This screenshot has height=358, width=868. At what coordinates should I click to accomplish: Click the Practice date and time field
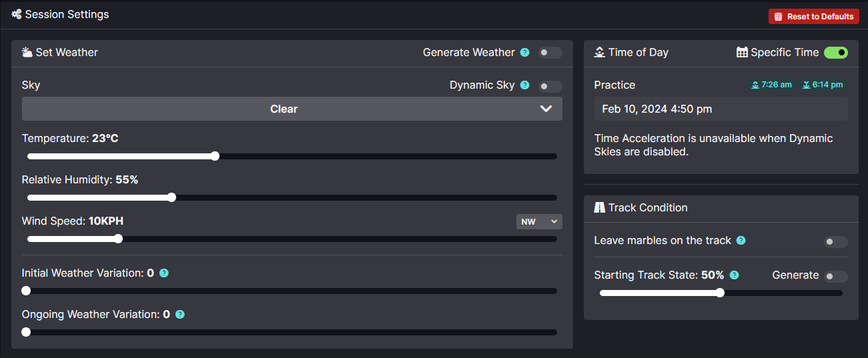pos(721,109)
